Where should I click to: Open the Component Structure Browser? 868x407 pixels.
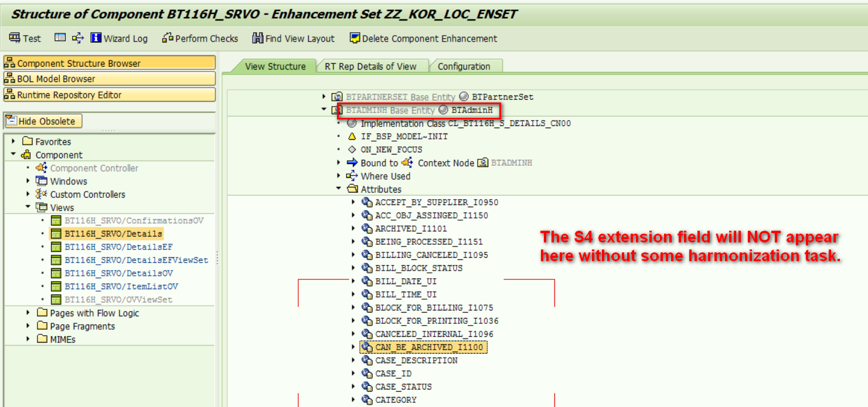click(x=110, y=63)
